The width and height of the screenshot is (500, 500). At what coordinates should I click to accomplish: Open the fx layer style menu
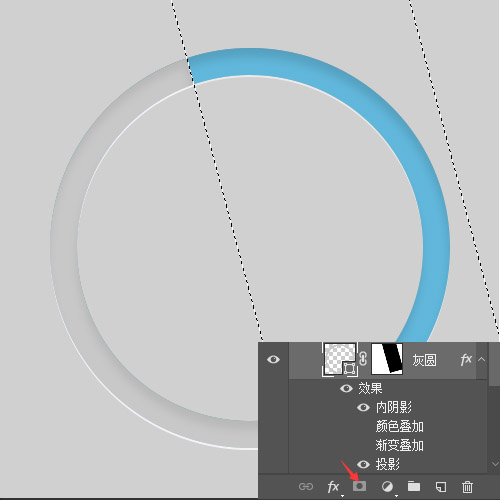(333, 487)
